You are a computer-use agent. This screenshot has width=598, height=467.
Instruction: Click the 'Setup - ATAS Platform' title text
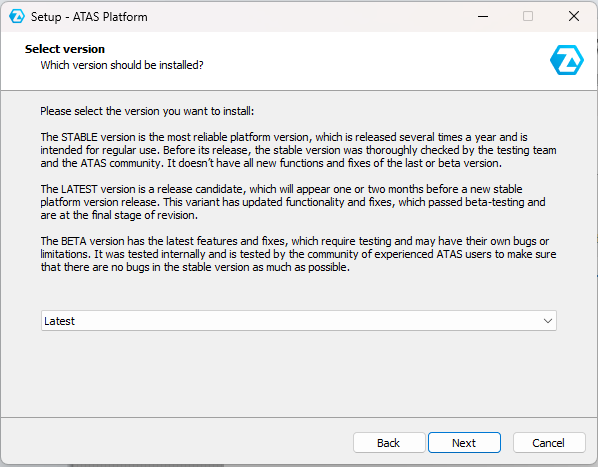point(89,17)
